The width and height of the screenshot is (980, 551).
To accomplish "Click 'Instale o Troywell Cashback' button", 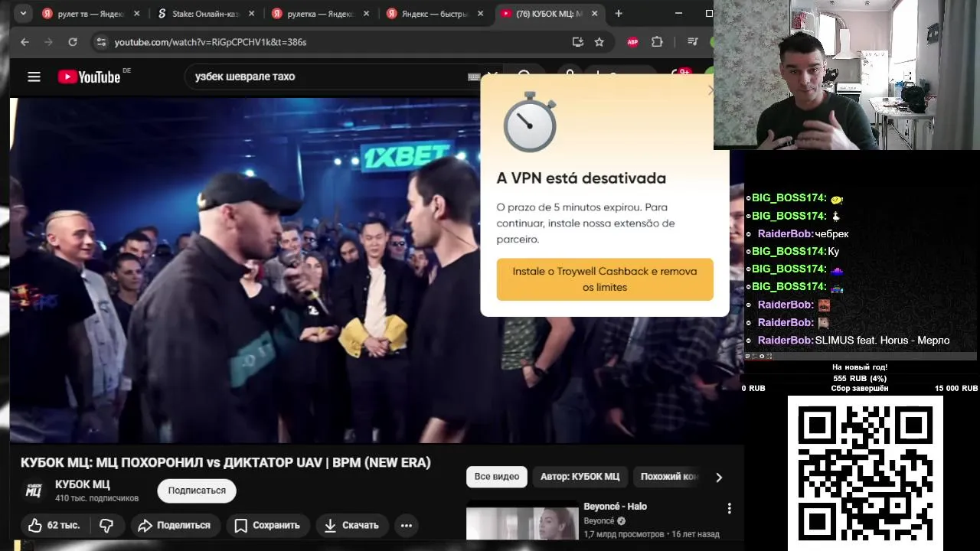I will 605,279.
